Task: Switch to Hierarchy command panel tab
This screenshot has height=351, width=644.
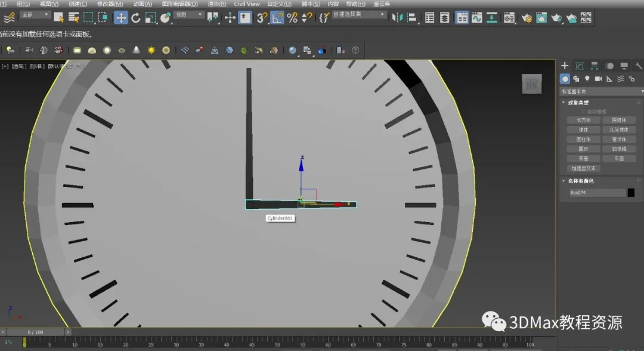Action: (x=595, y=66)
